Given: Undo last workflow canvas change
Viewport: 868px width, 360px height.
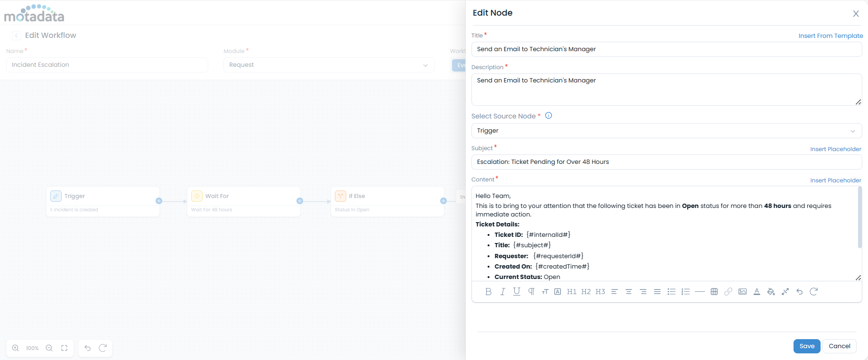Looking at the screenshot, I should 88,348.
